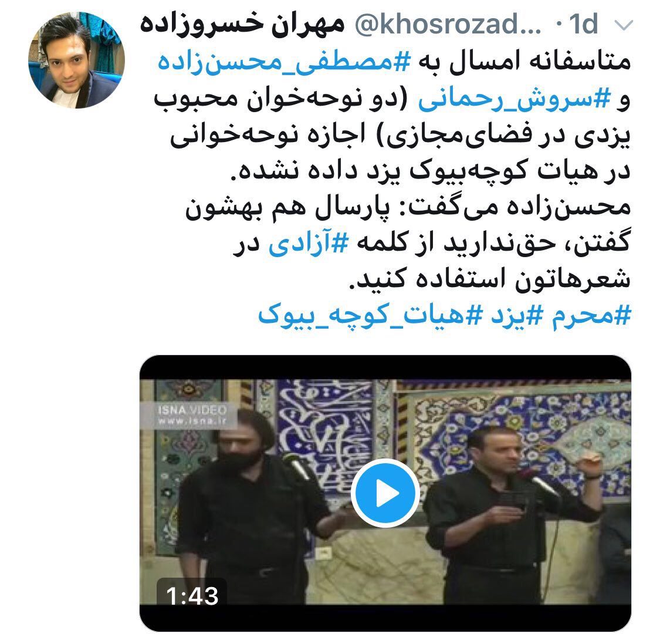Open the 1d timestamp of the tweet
660x644 pixels.
[583, 25]
